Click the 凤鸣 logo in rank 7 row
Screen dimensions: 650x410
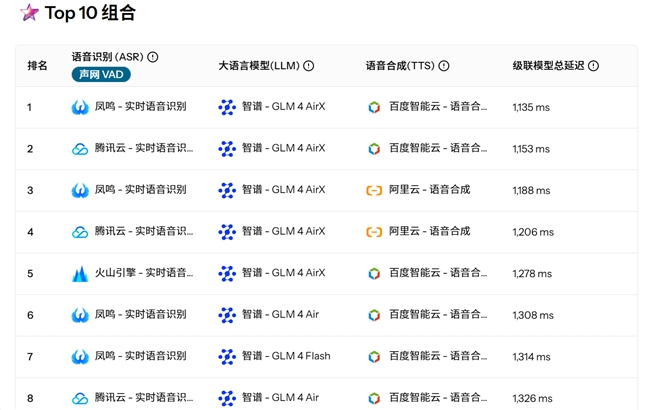pyautogui.click(x=80, y=357)
